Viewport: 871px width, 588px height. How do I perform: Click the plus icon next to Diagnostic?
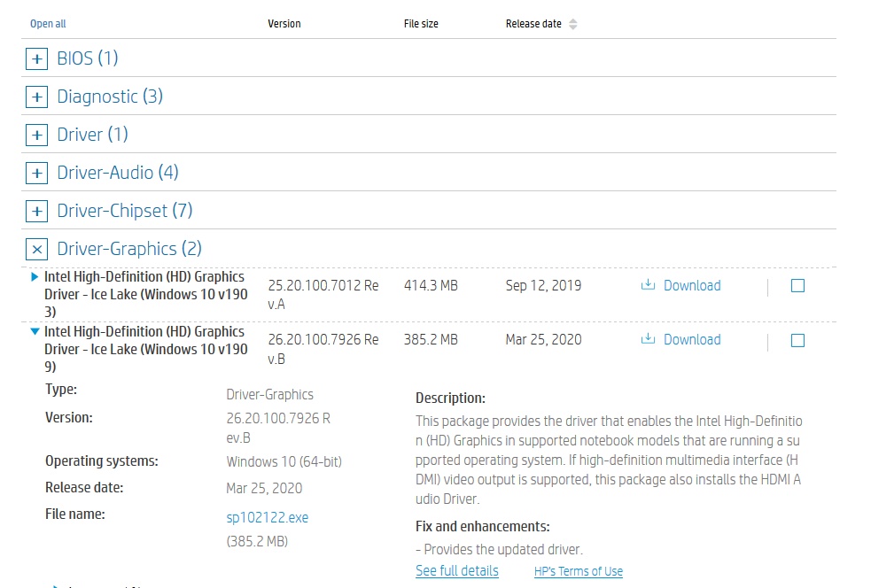[x=36, y=97]
